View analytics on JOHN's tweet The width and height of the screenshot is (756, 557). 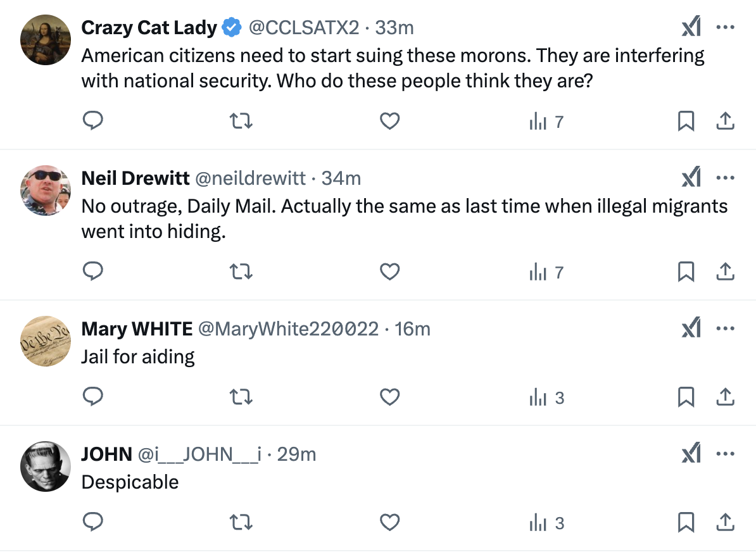pos(546,523)
